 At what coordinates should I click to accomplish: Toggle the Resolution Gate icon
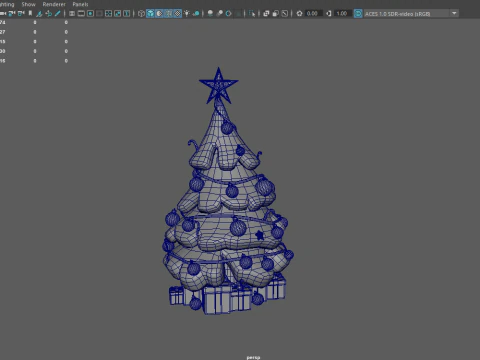[x=90, y=13]
